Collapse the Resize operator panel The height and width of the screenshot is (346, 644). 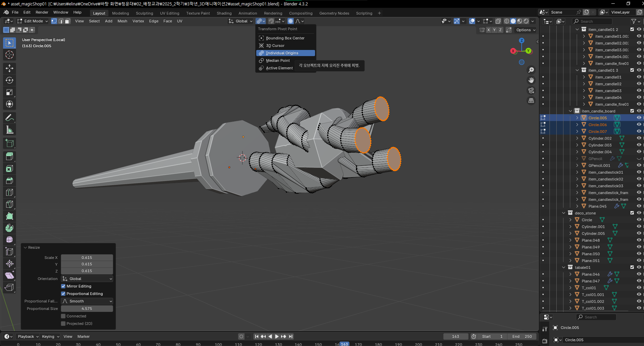(x=25, y=247)
